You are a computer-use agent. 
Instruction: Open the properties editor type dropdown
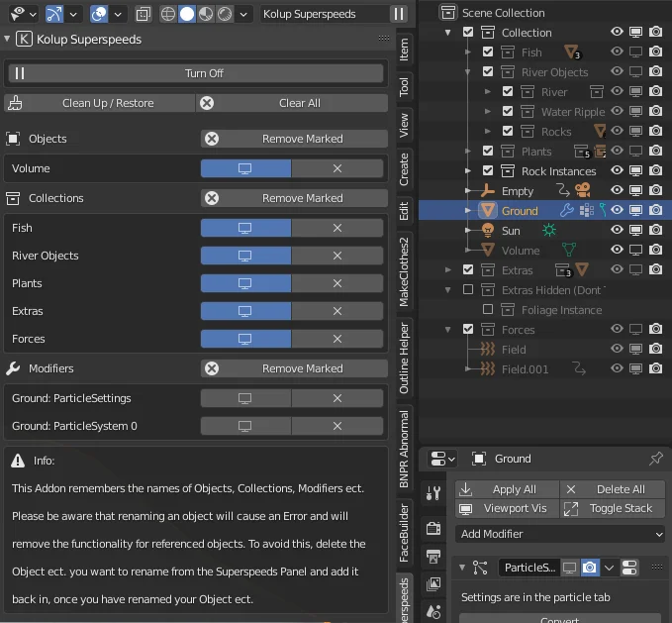coord(442,459)
